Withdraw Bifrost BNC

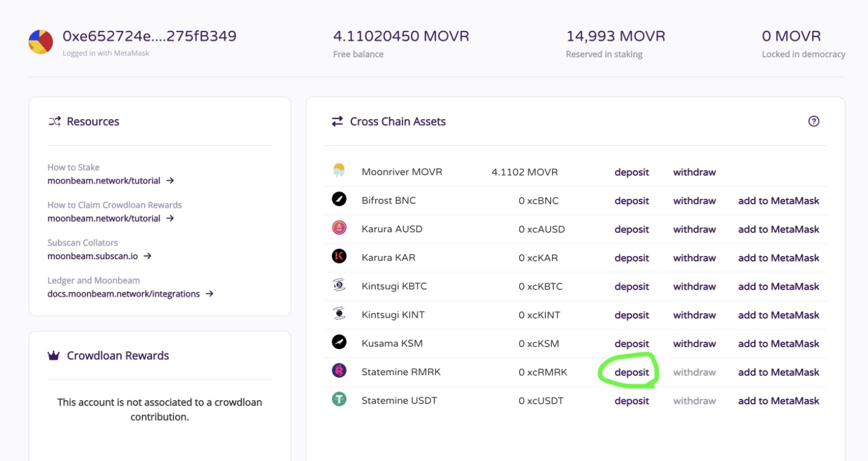pos(695,201)
